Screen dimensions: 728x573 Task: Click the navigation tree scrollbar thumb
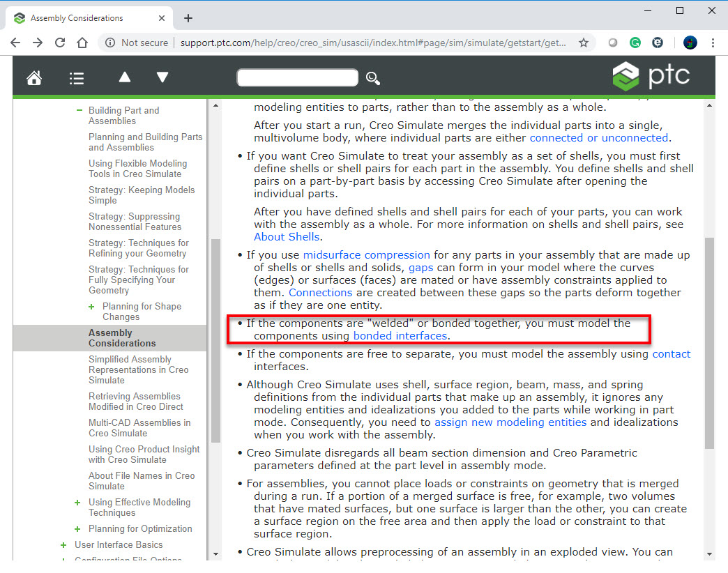[215, 341]
